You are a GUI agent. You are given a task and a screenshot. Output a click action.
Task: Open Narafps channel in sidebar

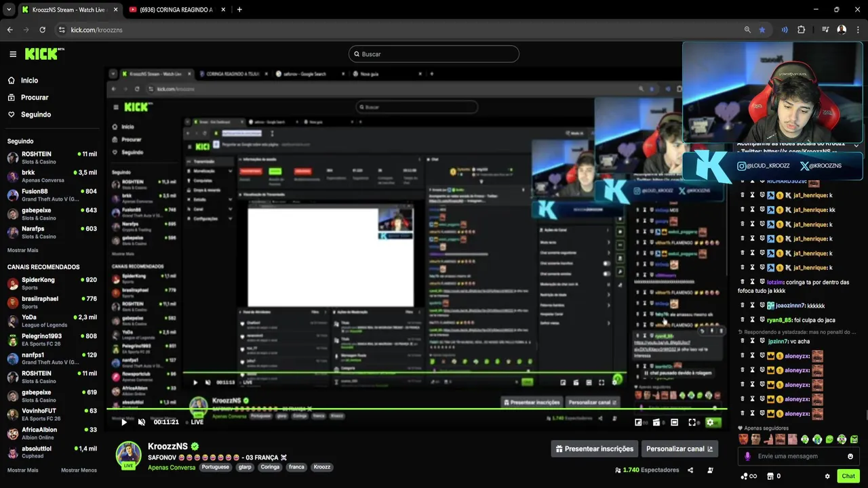52,232
